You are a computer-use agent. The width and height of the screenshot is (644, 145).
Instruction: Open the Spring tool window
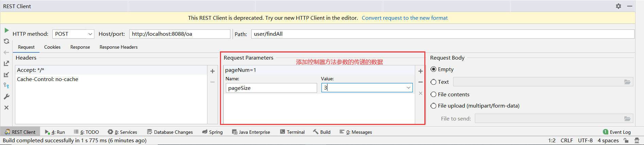click(x=213, y=132)
